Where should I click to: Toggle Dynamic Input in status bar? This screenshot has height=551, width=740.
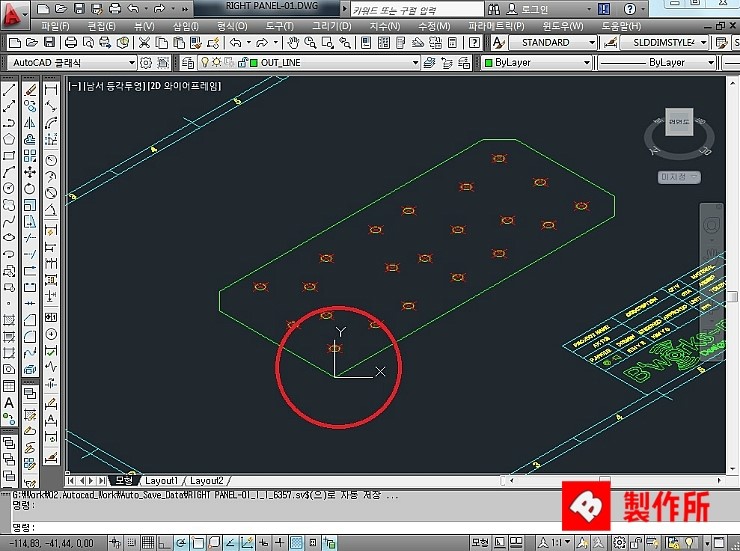[264, 543]
